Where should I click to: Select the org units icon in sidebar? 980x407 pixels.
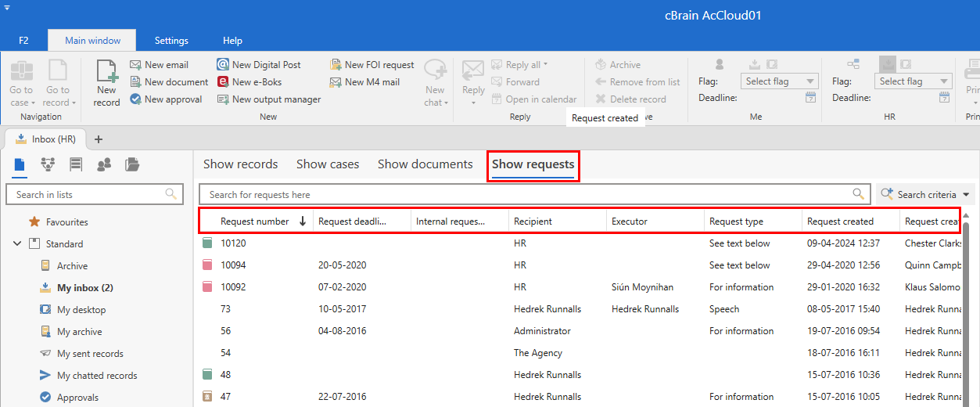point(48,164)
